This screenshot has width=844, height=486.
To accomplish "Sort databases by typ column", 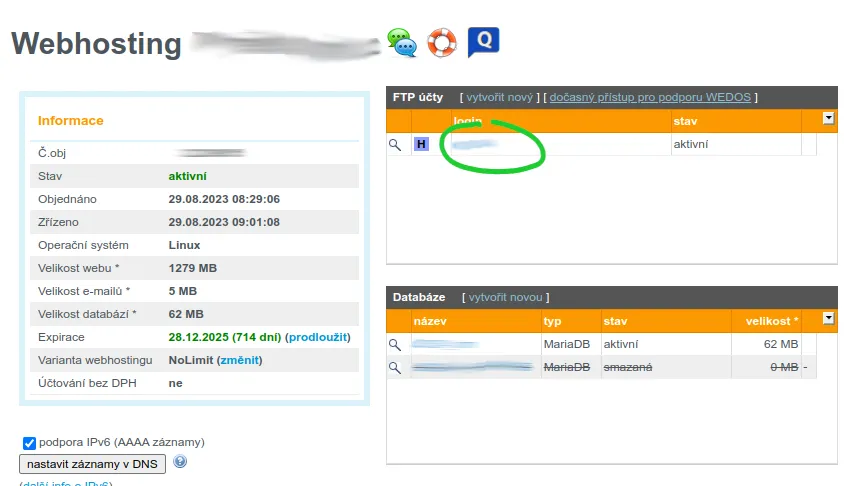I will (x=552, y=321).
